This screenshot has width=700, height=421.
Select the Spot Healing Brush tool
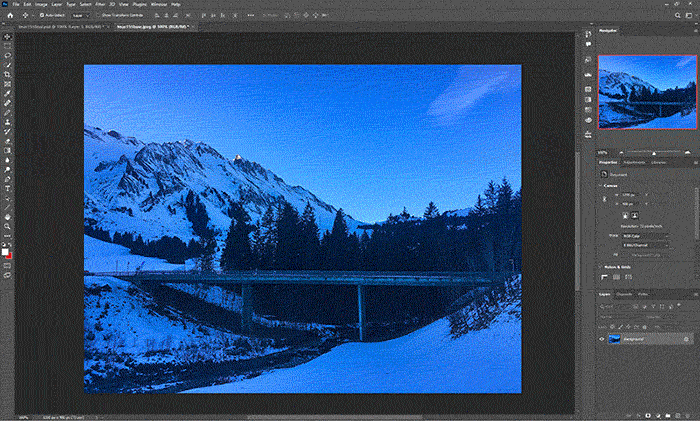click(x=7, y=103)
